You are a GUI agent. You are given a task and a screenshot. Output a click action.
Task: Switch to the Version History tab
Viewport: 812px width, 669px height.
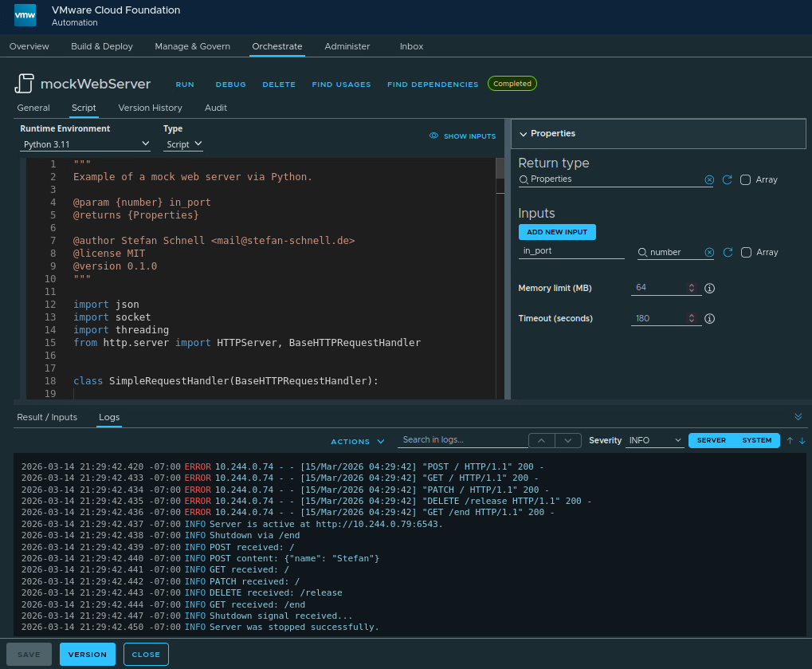(150, 108)
